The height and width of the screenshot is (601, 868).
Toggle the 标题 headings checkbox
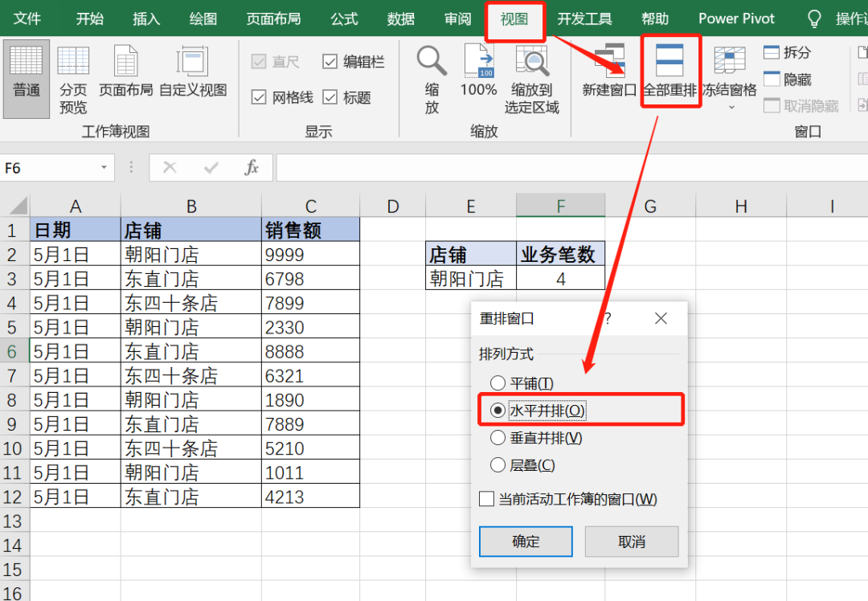pyautogui.click(x=330, y=97)
